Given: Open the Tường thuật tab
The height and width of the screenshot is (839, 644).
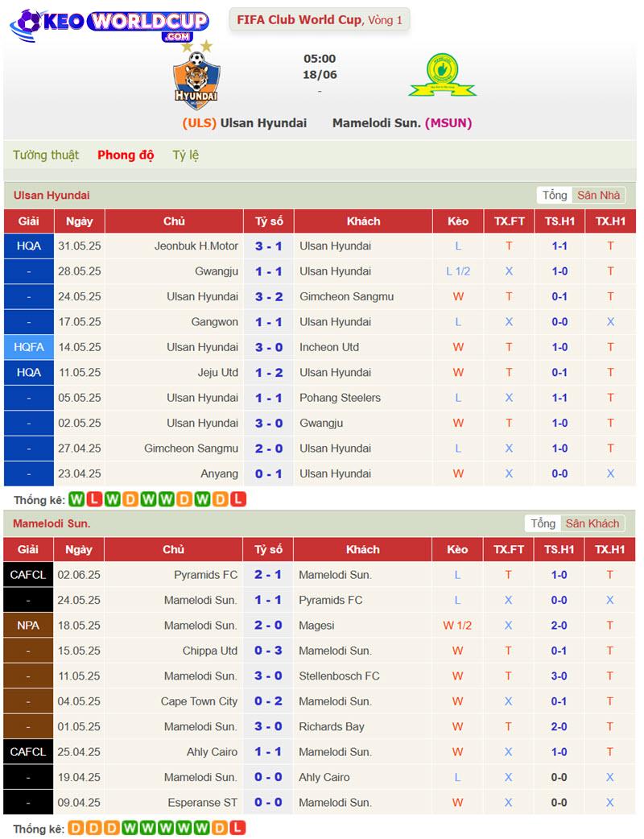Looking at the screenshot, I should click(x=46, y=155).
